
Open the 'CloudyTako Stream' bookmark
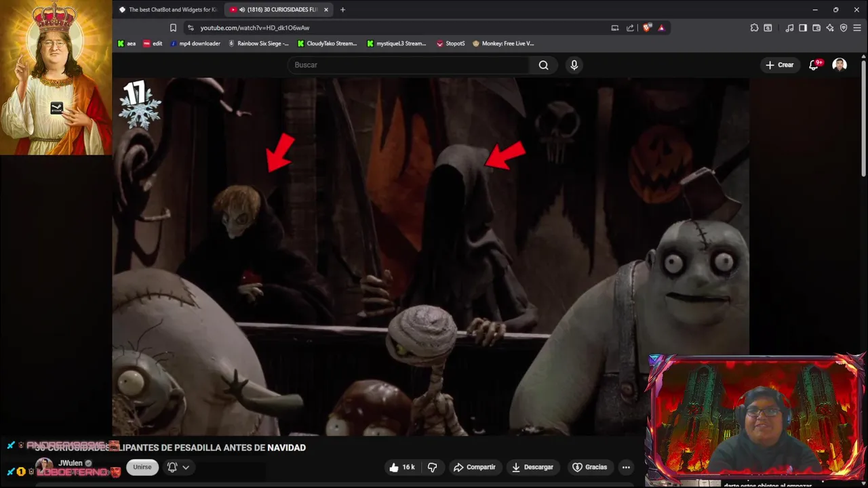coord(327,43)
